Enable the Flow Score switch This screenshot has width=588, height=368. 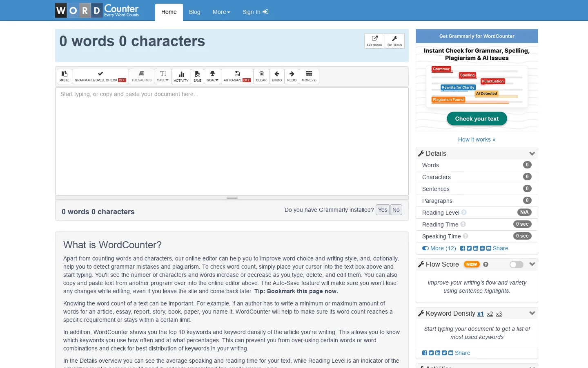[517, 265]
